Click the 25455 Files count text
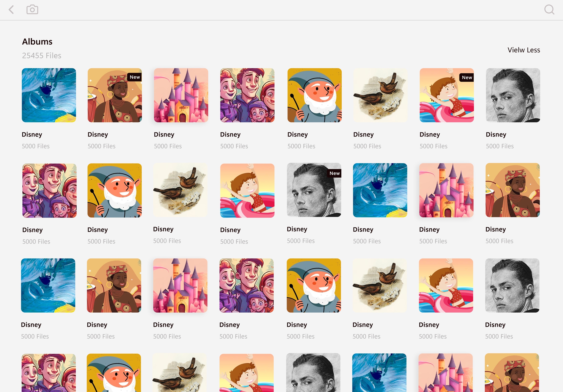 [x=42, y=56]
